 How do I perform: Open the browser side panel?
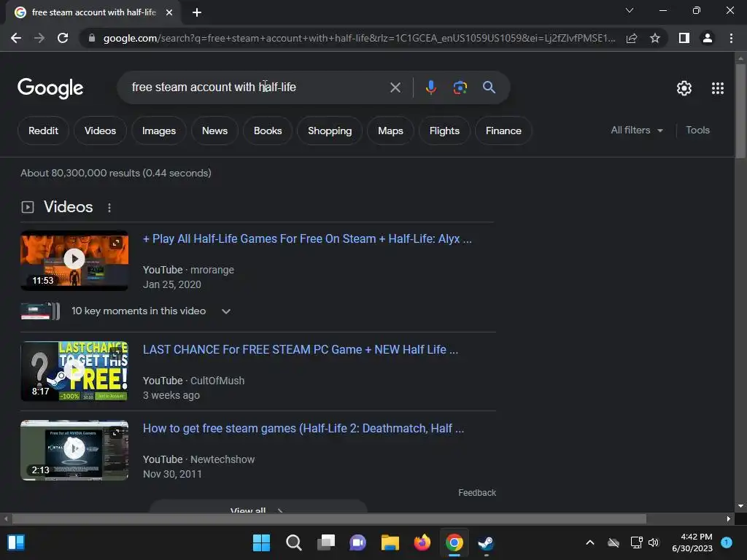click(x=684, y=38)
